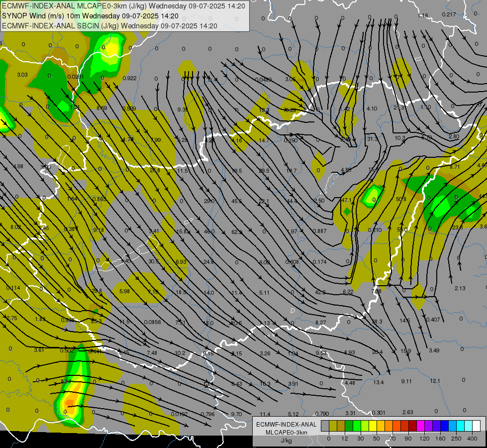Select the orange swatch left of 70

pos(389,426)
